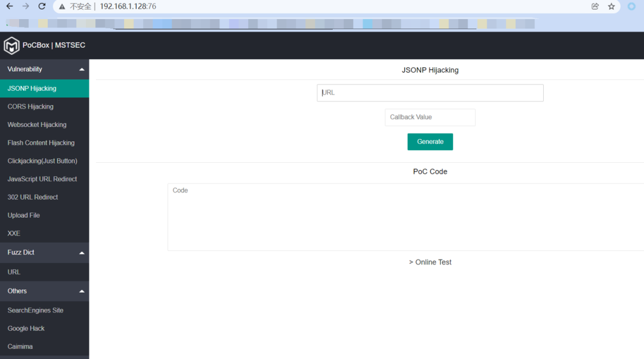
Task: Open Flash Content Hijacking page
Action: [x=44, y=143]
